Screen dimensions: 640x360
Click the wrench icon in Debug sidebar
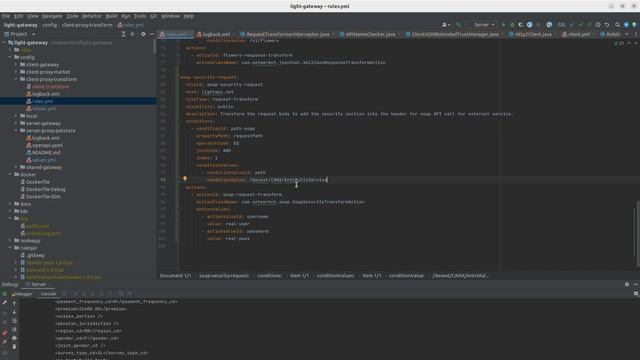[4, 303]
